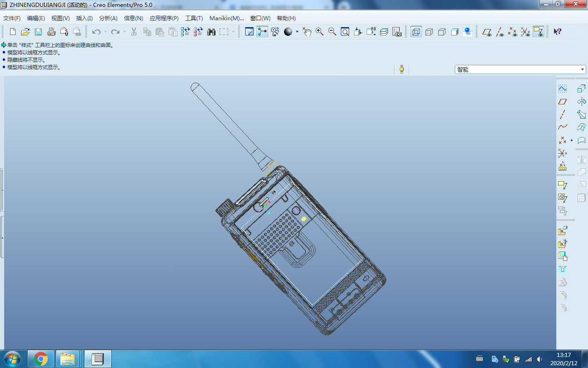Select the Datum Plane tool
The height and width of the screenshot is (368, 588).
pyautogui.click(x=563, y=101)
